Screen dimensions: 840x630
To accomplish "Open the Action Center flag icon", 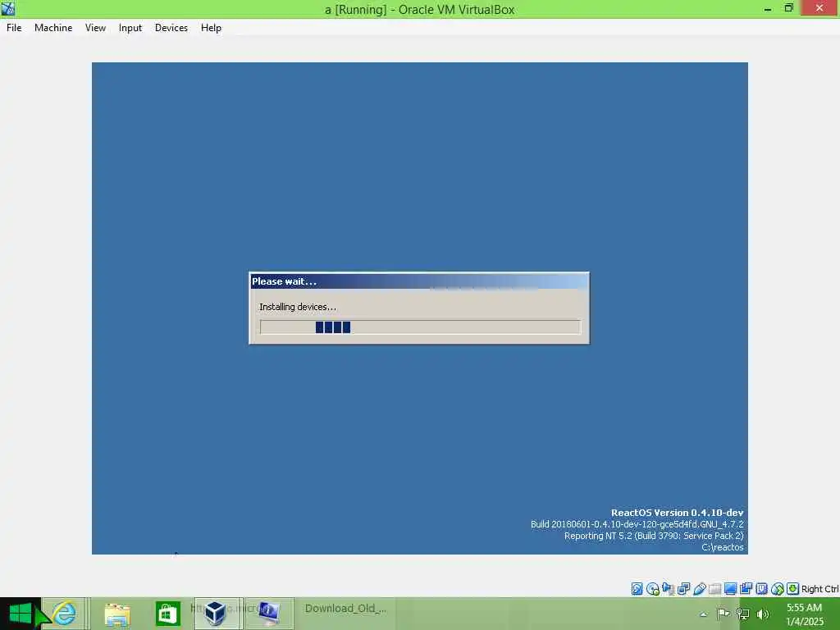I will (724, 614).
